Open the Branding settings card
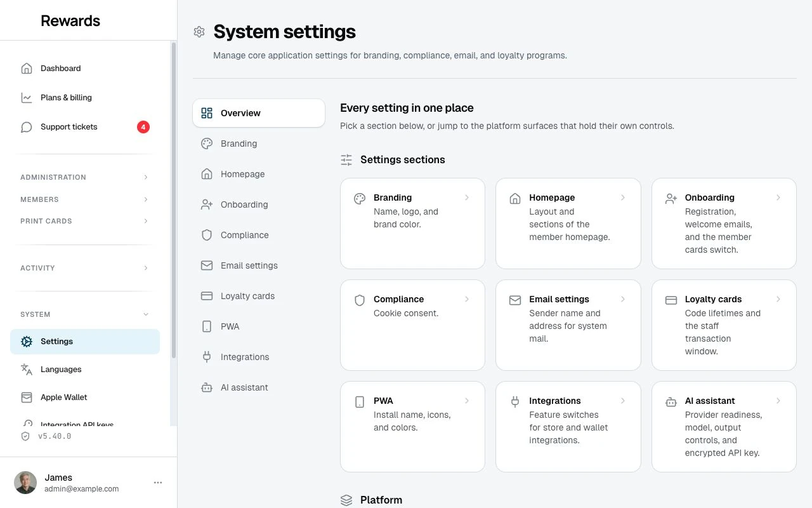 point(412,224)
